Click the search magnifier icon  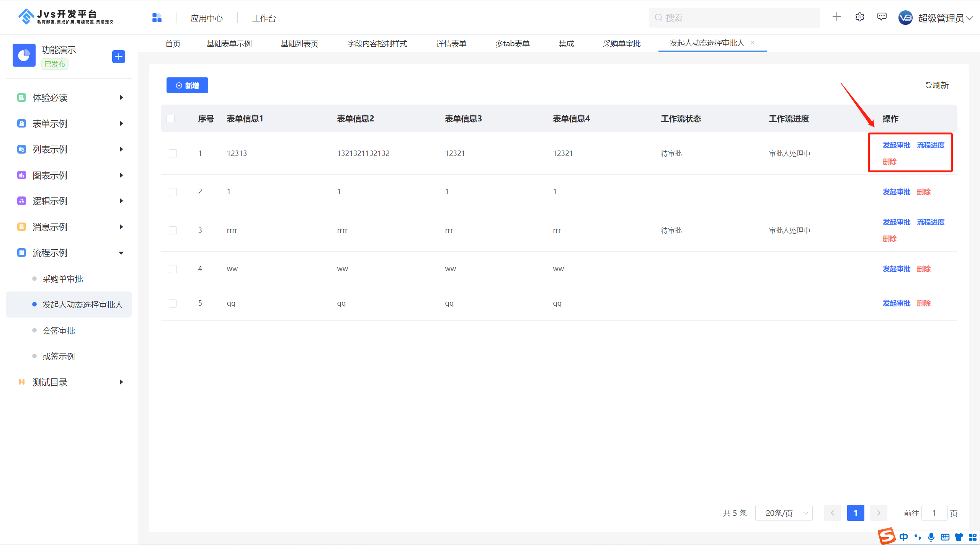click(658, 18)
